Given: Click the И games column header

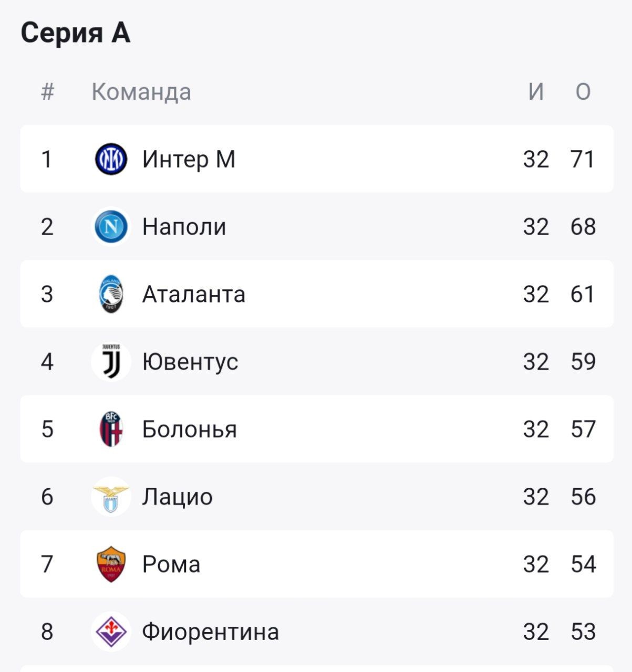Looking at the screenshot, I should coord(536,92).
